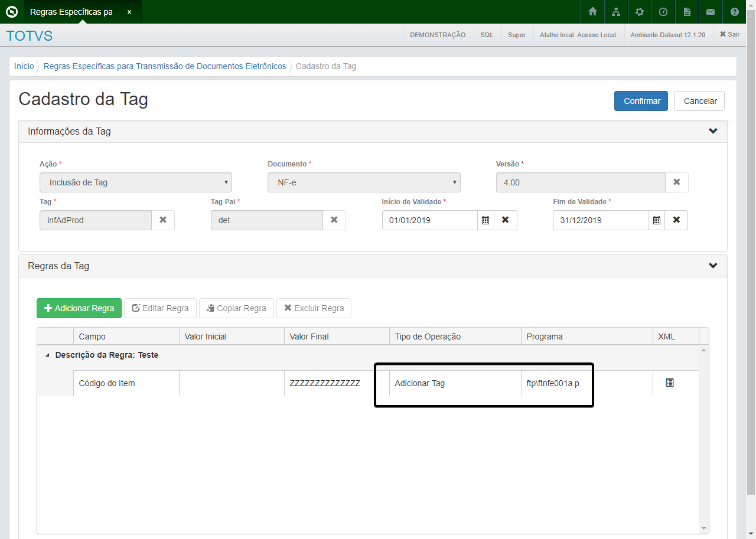Viewport: 756px width, 539px height.
Task: Open calendar for Início de Validade
Action: tap(485, 220)
